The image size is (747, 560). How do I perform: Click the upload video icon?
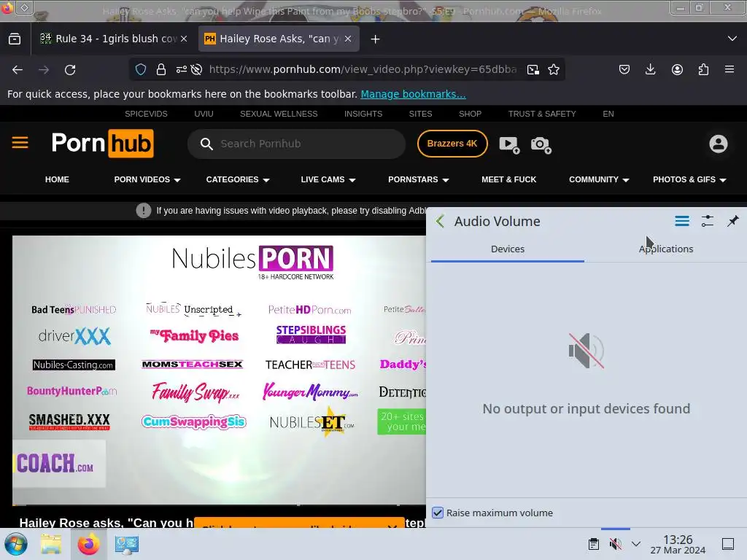(509, 144)
